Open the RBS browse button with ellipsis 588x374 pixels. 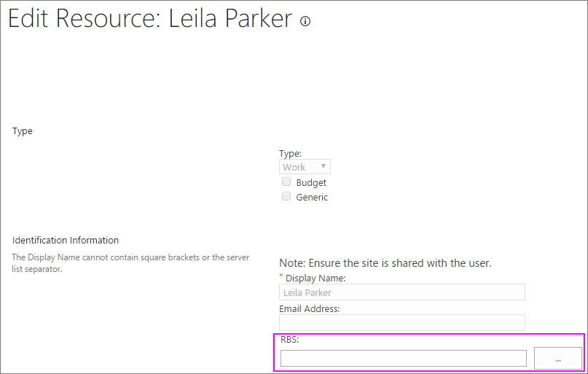pyautogui.click(x=558, y=359)
